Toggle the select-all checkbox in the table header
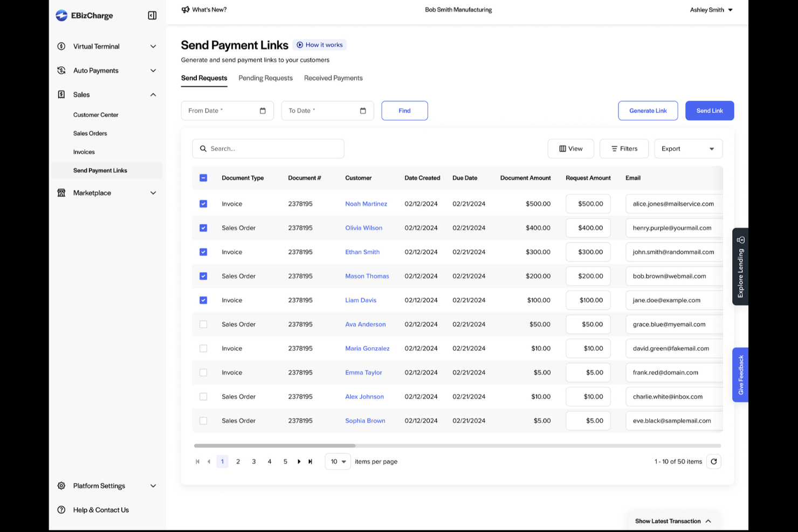Viewport: 798px width, 532px height. pyautogui.click(x=203, y=177)
